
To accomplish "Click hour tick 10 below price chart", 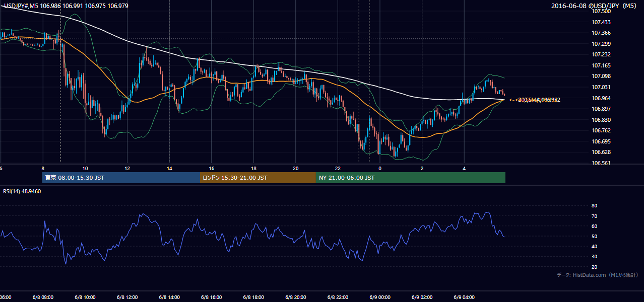I will 85,168.
